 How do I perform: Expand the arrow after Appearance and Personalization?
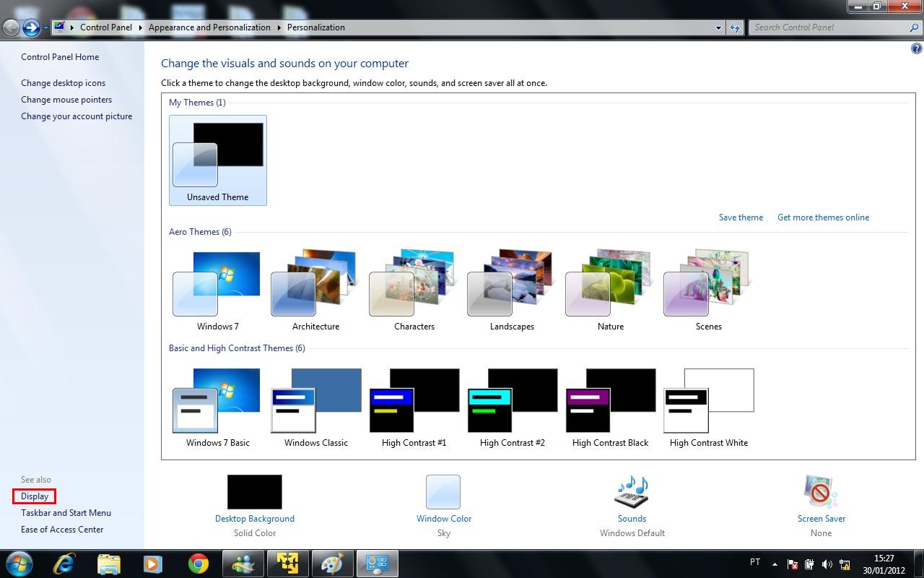[279, 27]
